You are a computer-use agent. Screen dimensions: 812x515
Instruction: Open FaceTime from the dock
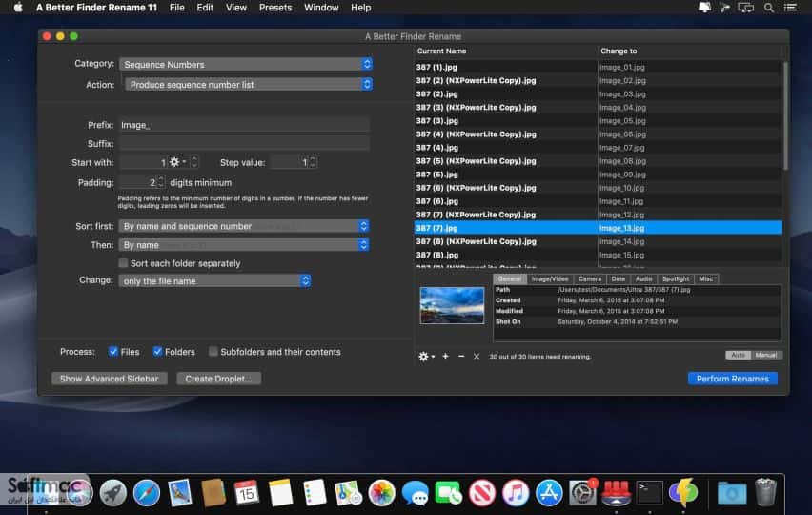[x=449, y=493]
